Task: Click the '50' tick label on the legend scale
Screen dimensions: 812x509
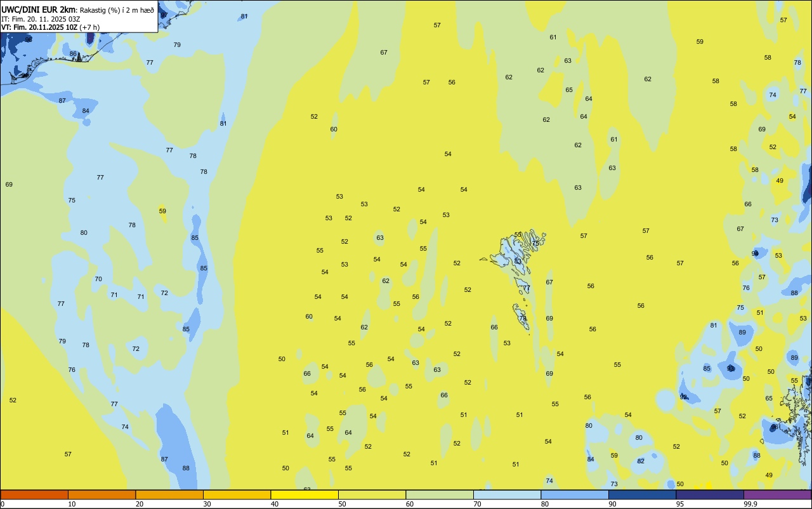Action: 342,504
